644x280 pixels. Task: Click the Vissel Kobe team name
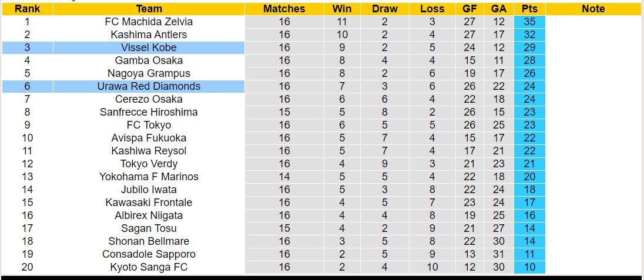149,48
